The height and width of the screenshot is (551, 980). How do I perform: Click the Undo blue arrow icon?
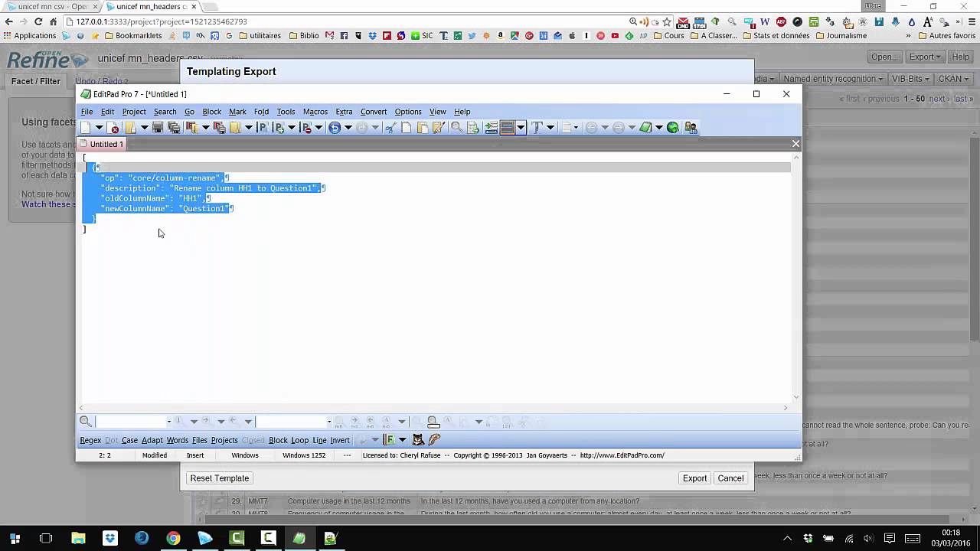[x=335, y=128]
